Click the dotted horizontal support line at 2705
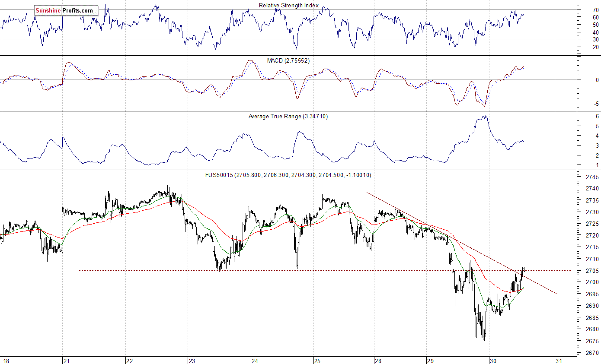Image resolution: width=601 pixels, height=364 pixels. point(324,270)
